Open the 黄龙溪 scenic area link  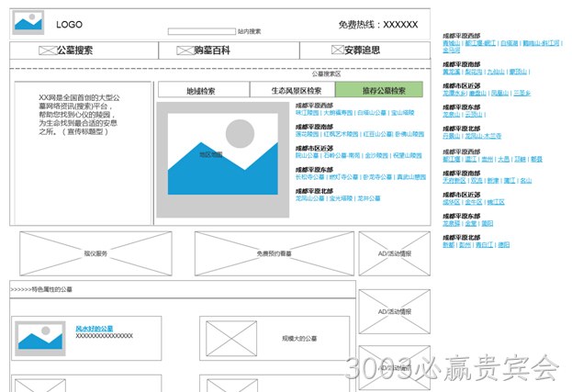pos(451,72)
